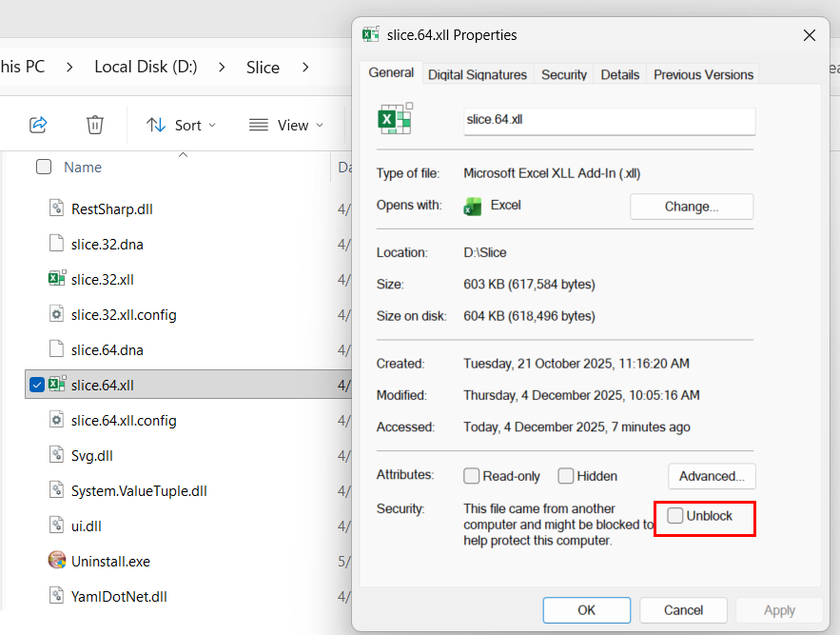Viewport: 840px width, 635px height.
Task: Switch to the Digital Signatures tab
Action: click(478, 74)
